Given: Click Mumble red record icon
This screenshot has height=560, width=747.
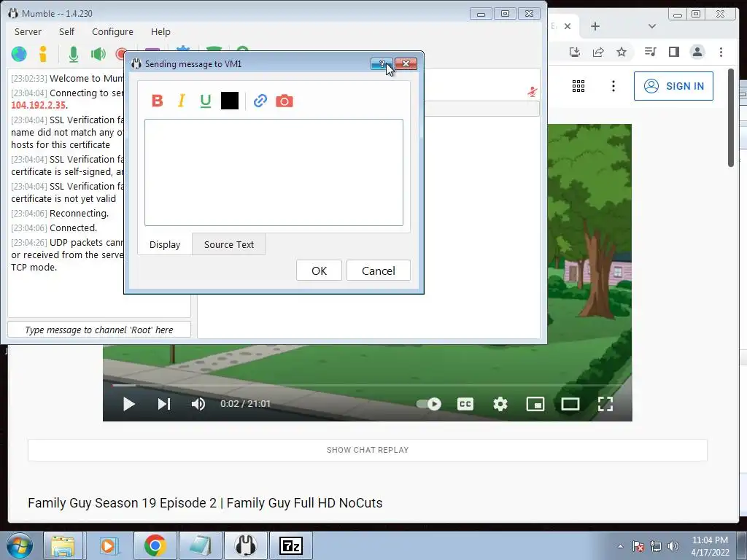Looking at the screenshot, I should 120,54.
